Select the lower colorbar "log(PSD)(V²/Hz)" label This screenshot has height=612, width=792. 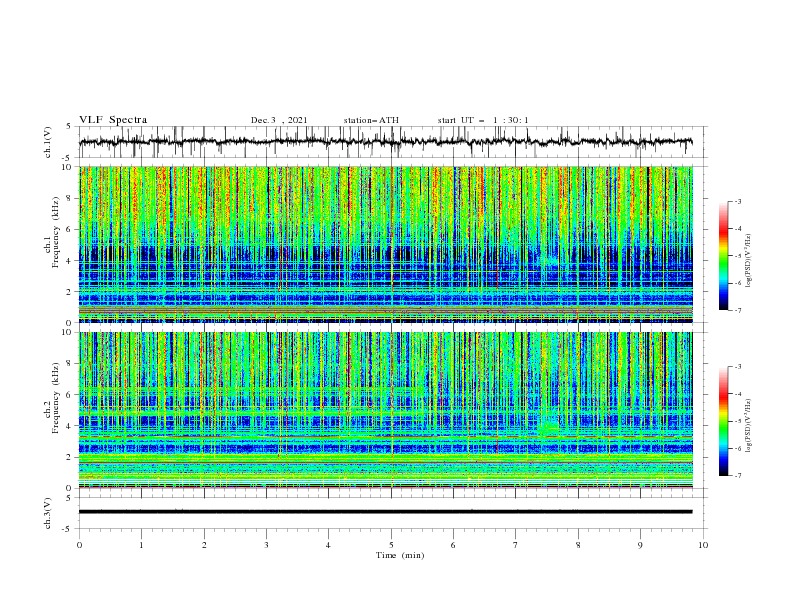point(748,426)
